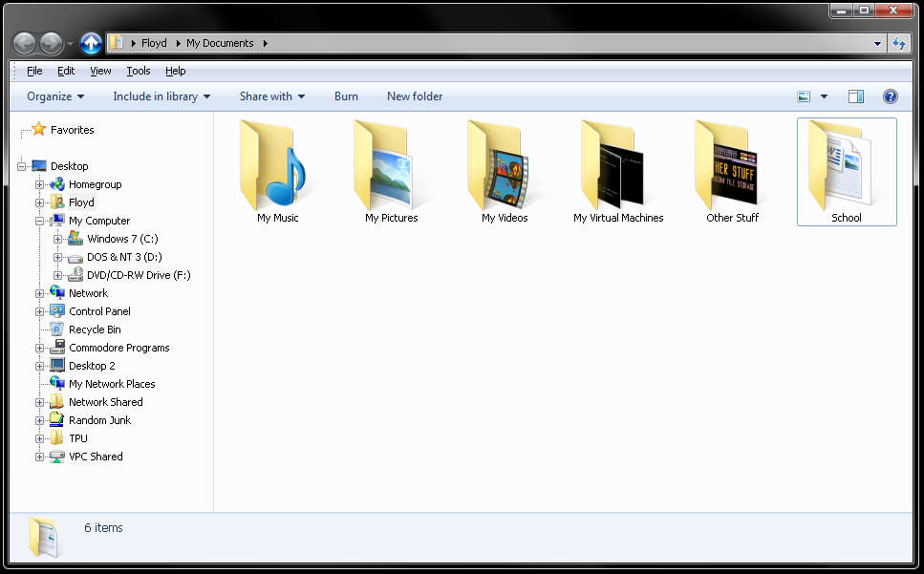Open the Other Stuff folder
The image size is (924, 574).
(x=732, y=172)
